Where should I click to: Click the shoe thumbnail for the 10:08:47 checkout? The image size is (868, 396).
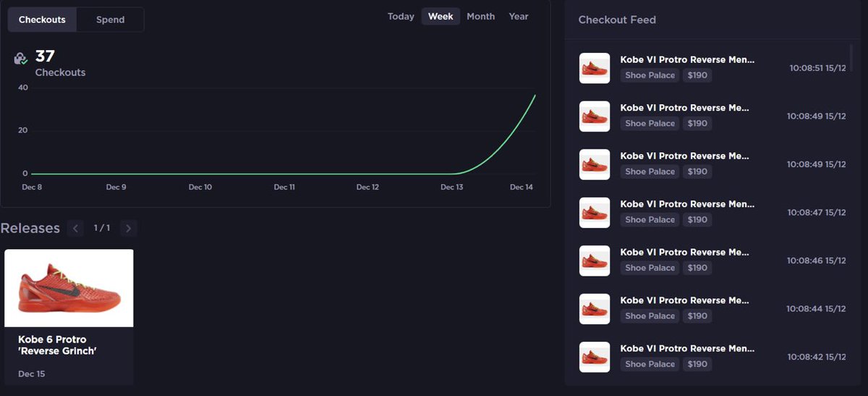pos(595,212)
